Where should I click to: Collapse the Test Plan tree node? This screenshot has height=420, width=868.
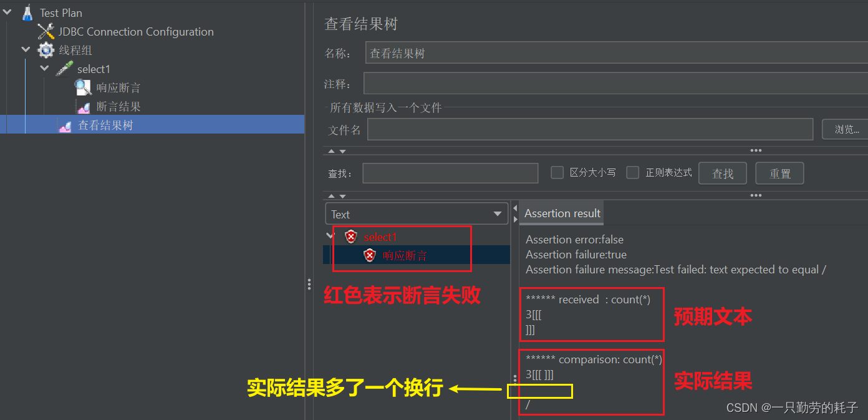tap(7, 12)
